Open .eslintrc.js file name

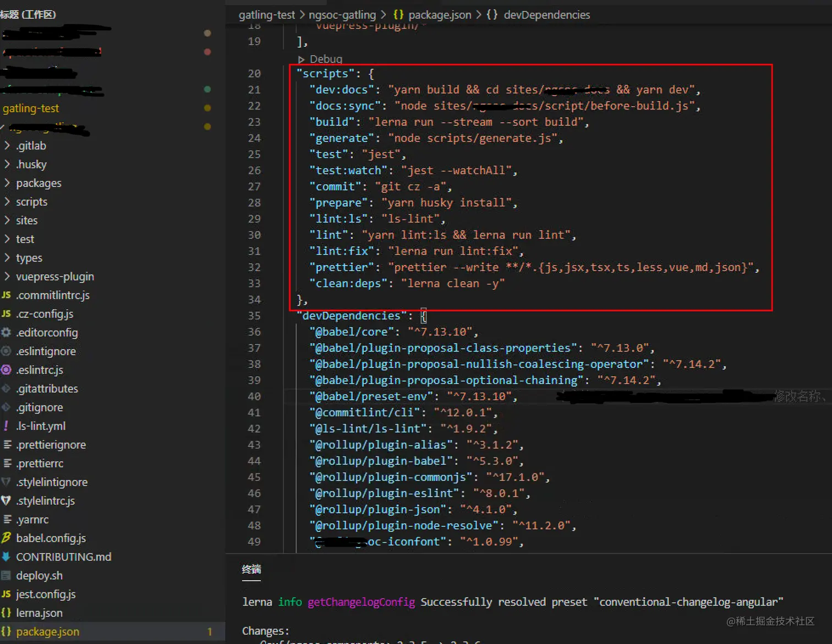(x=40, y=370)
